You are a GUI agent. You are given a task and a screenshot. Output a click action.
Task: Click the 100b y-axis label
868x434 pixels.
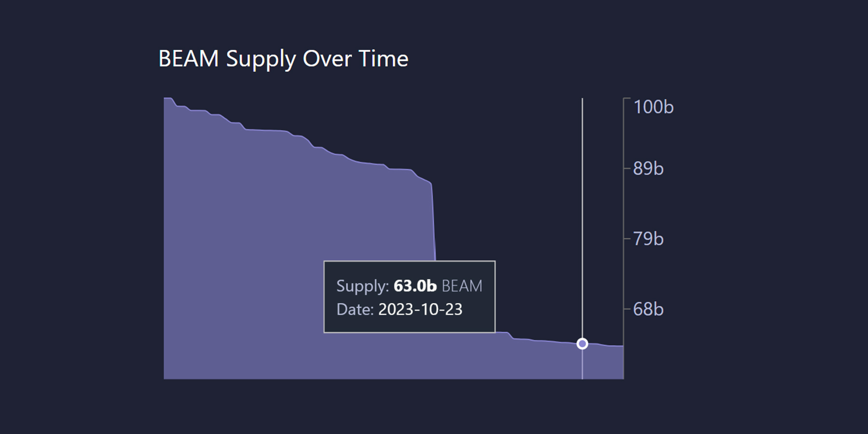653,107
